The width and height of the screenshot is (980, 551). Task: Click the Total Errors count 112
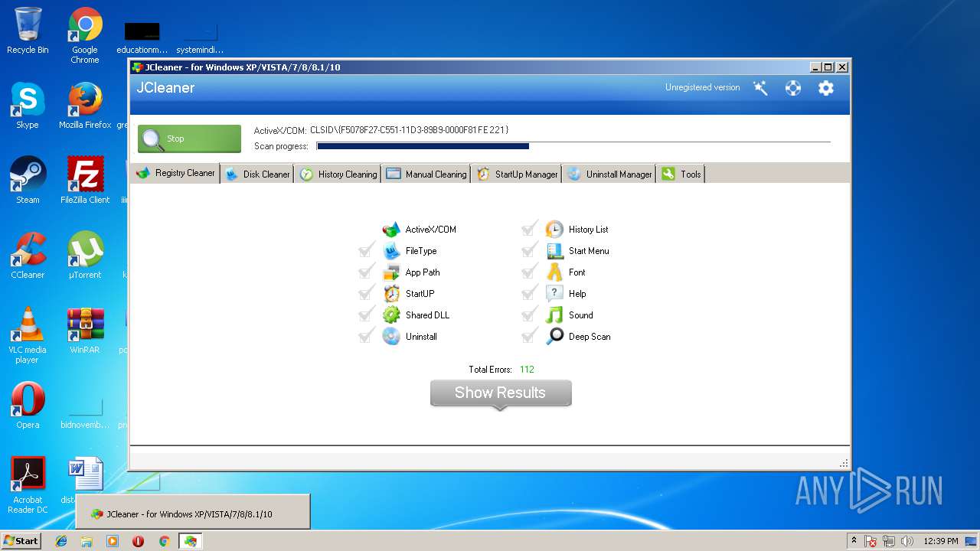pyautogui.click(x=527, y=370)
